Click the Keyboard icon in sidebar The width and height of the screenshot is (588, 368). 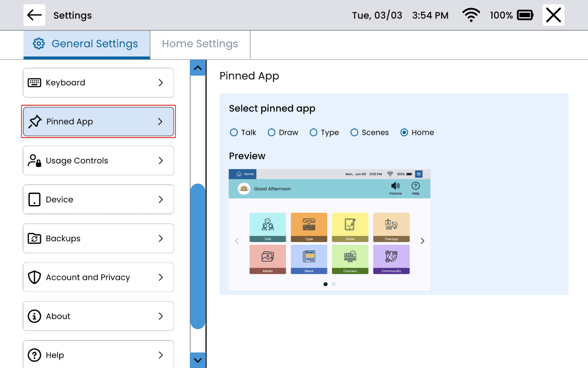34,83
